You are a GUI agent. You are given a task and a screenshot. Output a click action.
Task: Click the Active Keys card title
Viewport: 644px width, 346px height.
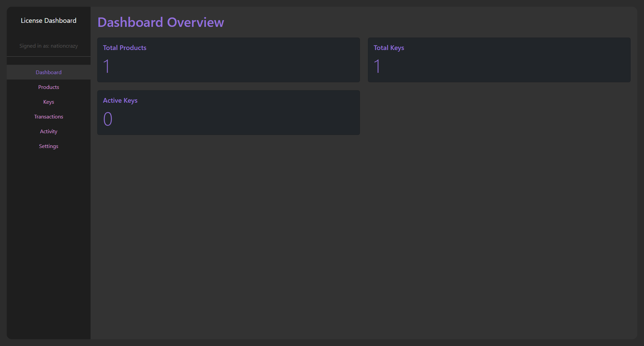click(120, 101)
